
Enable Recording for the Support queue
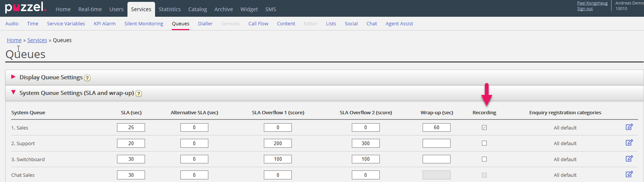point(484,143)
